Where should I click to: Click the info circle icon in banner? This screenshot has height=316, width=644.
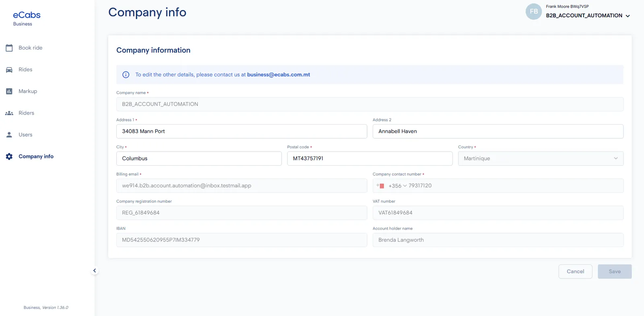coord(126,75)
